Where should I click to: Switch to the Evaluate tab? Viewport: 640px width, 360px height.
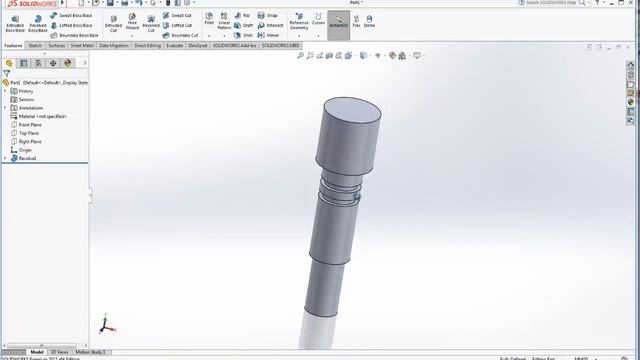coord(174,46)
